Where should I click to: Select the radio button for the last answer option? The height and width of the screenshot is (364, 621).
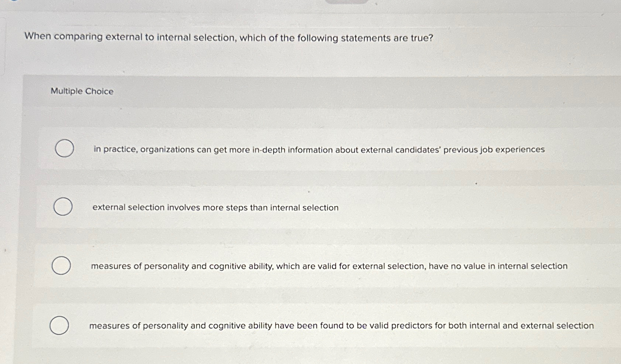click(x=60, y=326)
